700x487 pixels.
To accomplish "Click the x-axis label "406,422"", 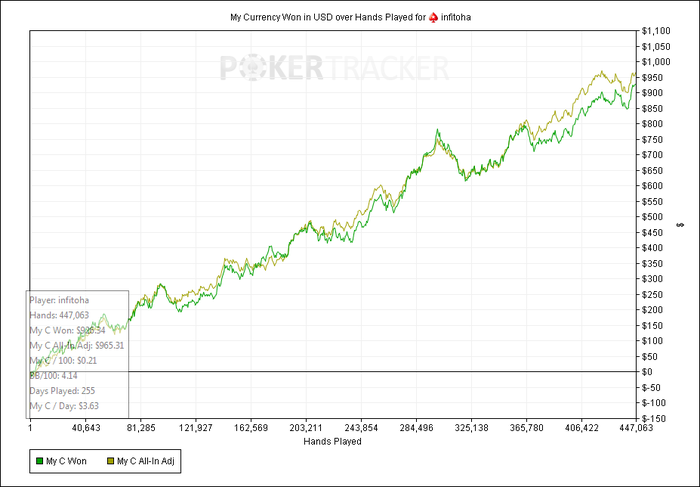I will pos(582,428).
